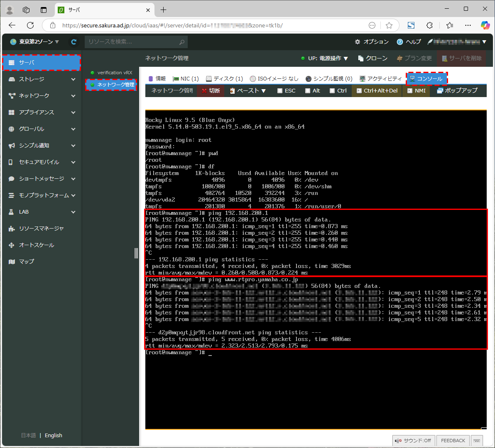Close the サーバ browser tab
The height and width of the screenshot is (448, 495).
click(148, 10)
